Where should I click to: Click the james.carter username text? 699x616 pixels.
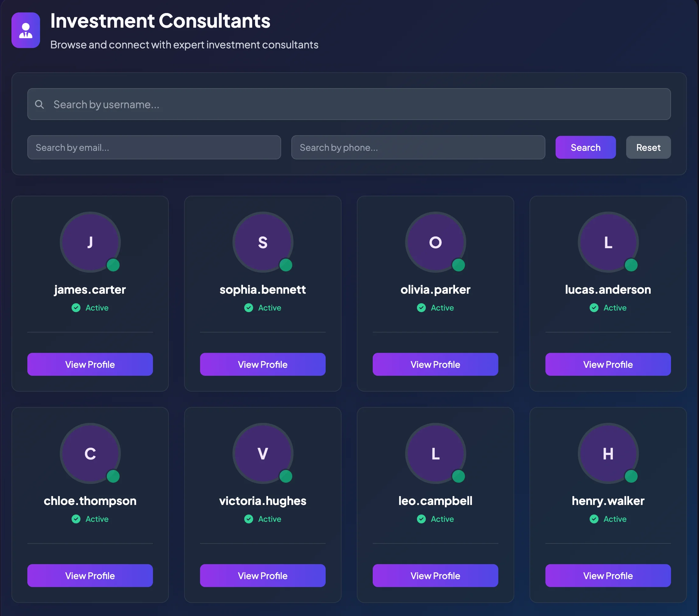[x=90, y=290]
